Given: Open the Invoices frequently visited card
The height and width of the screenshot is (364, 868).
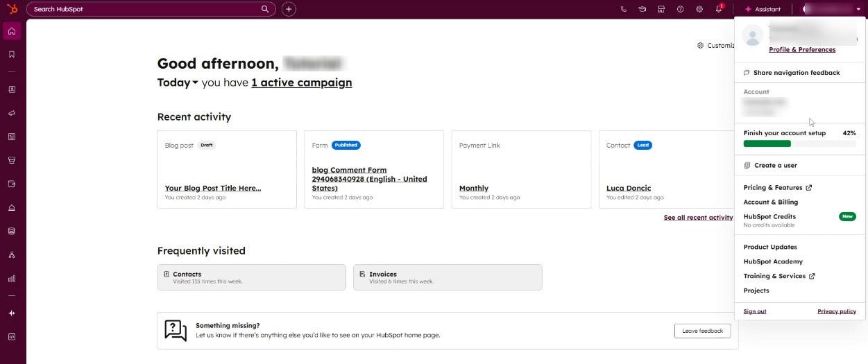Looking at the screenshot, I should [x=448, y=277].
